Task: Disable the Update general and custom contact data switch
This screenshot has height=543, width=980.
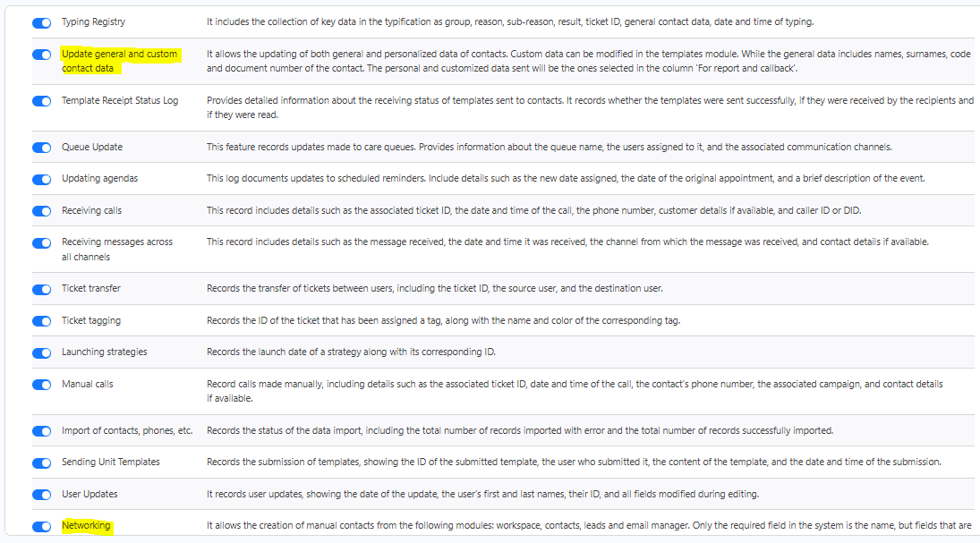Action: [x=41, y=55]
